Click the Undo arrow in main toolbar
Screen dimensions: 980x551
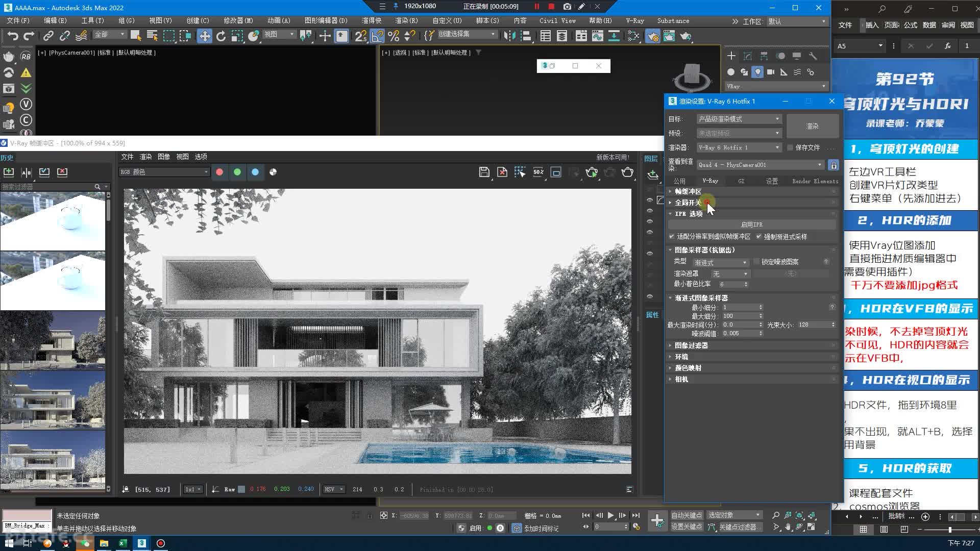pos(13,36)
